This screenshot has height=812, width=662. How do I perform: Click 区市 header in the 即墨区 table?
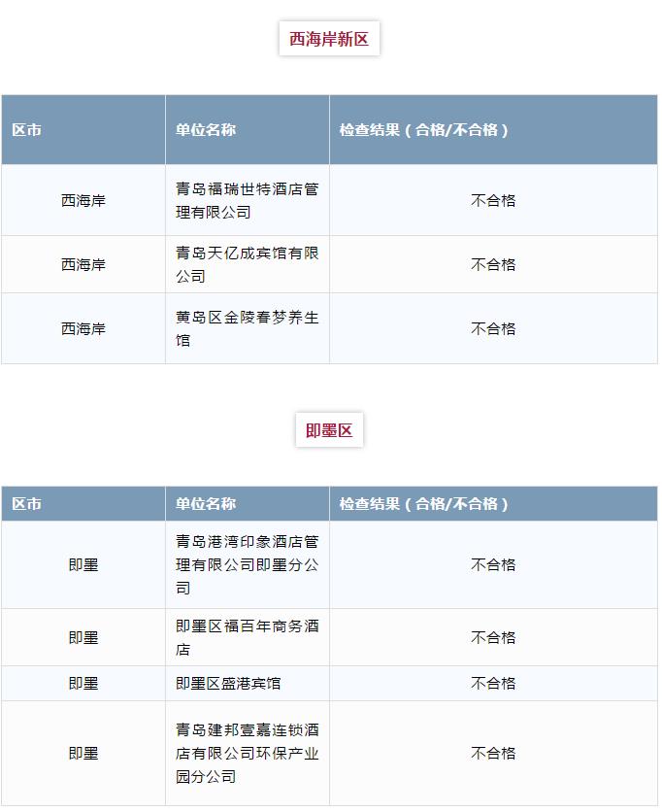pyautogui.click(x=27, y=504)
